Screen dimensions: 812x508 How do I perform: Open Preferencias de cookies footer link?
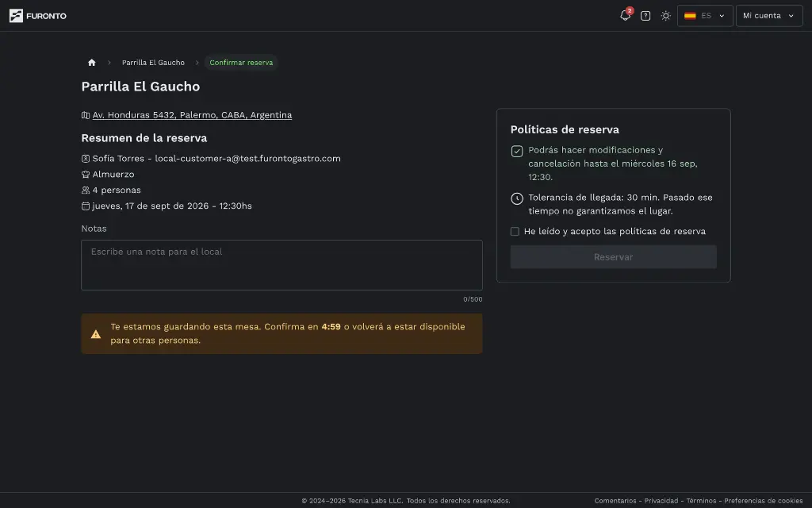(x=764, y=501)
